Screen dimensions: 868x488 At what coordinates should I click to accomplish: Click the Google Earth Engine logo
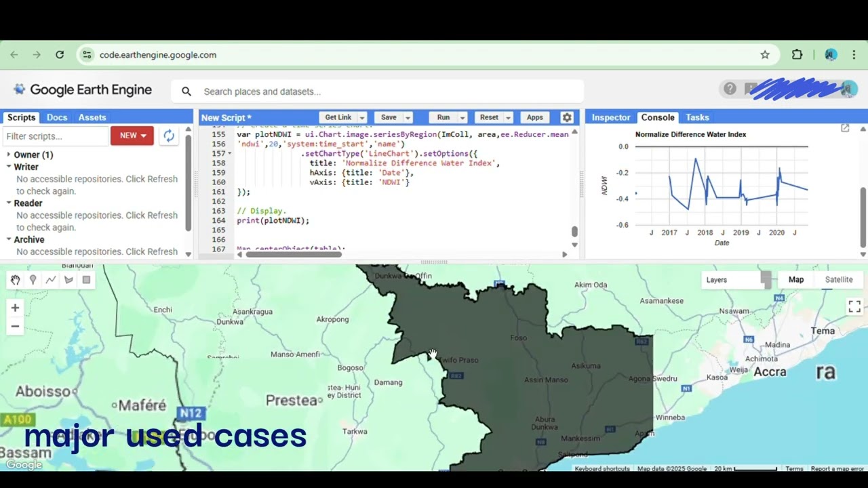tap(83, 89)
